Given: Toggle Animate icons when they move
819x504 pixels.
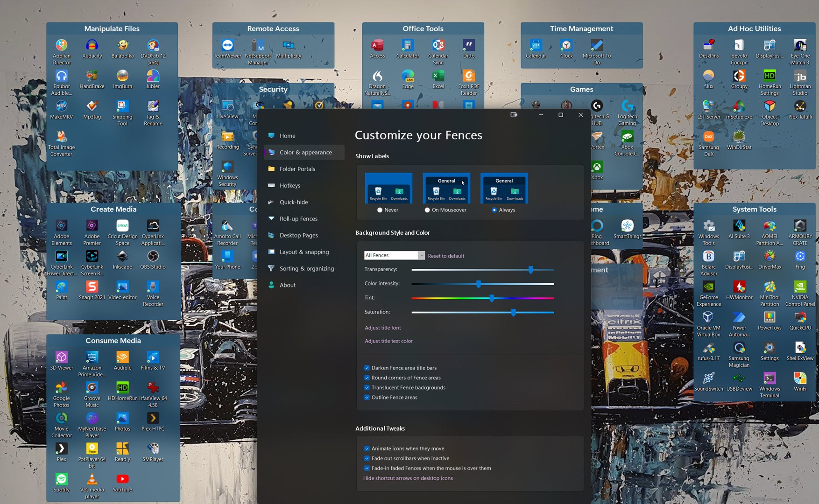Looking at the screenshot, I should point(367,448).
